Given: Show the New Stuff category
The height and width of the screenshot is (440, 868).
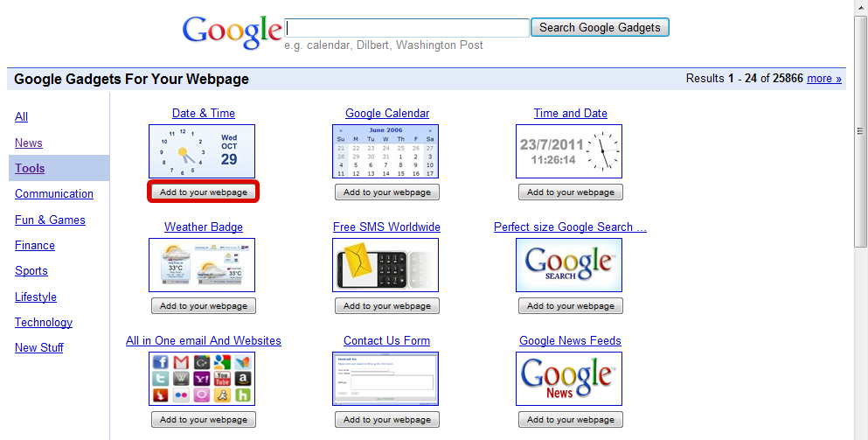Looking at the screenshot, I should pos(38,348).
